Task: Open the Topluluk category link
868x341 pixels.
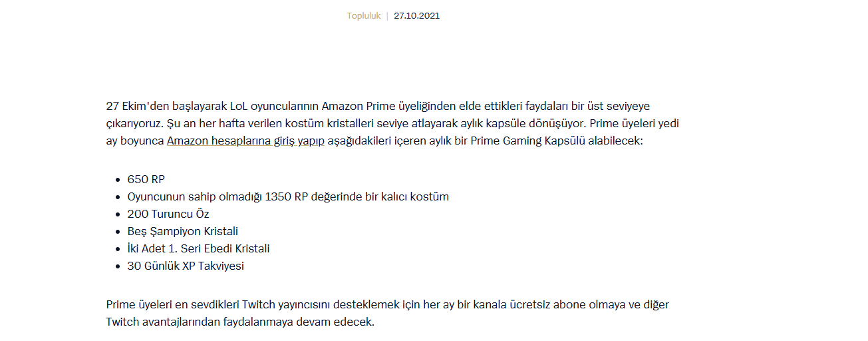Action: [363, 16]
